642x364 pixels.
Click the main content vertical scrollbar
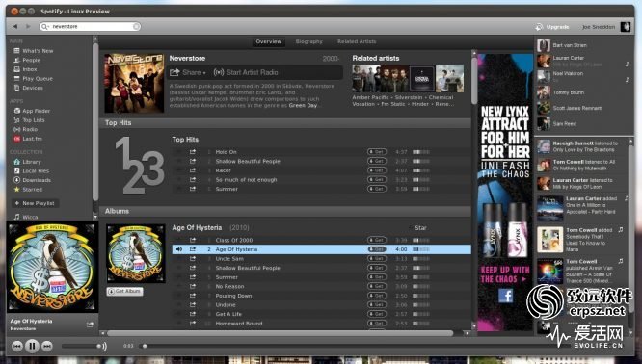pos(474,80)
